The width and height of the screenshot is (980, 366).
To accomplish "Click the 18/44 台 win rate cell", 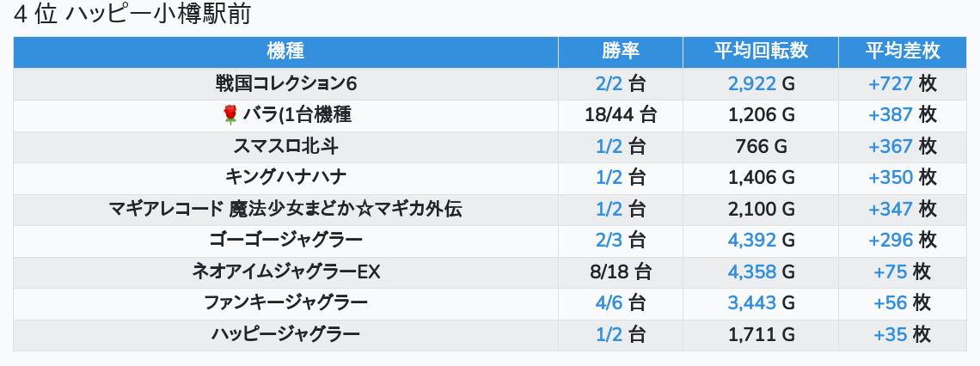I will coord(621,115).
